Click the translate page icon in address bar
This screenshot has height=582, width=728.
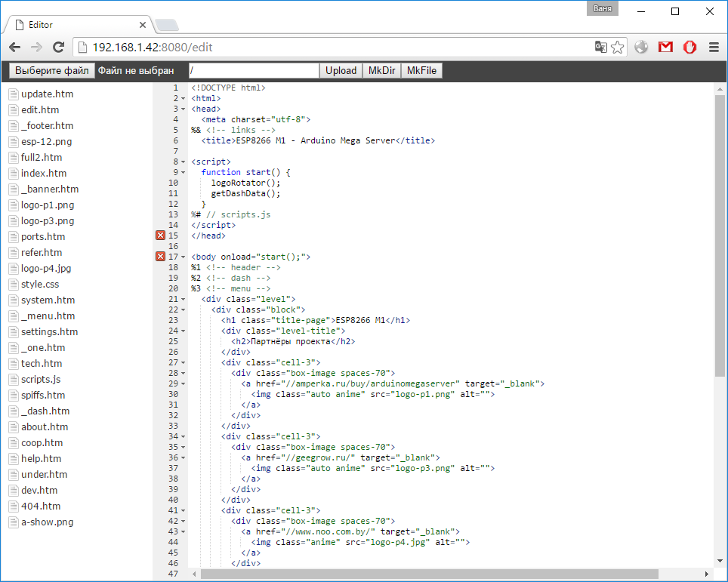(x=601, y=48)
